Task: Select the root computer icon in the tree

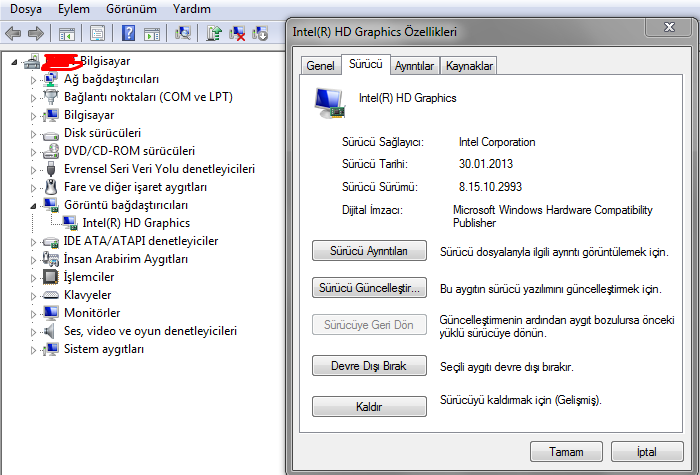Action: (32, 61)
